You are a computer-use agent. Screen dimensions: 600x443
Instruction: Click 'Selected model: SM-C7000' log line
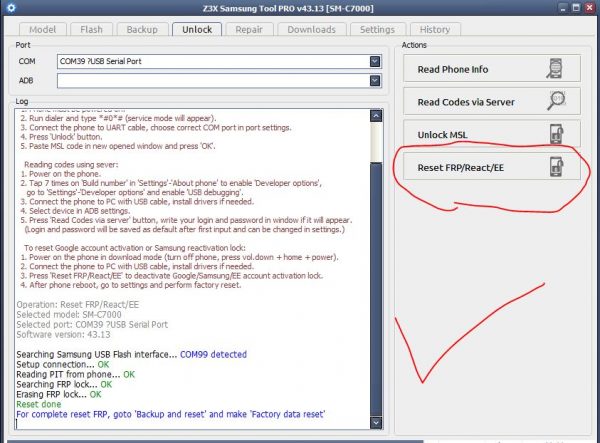click(x=69, y=314)
